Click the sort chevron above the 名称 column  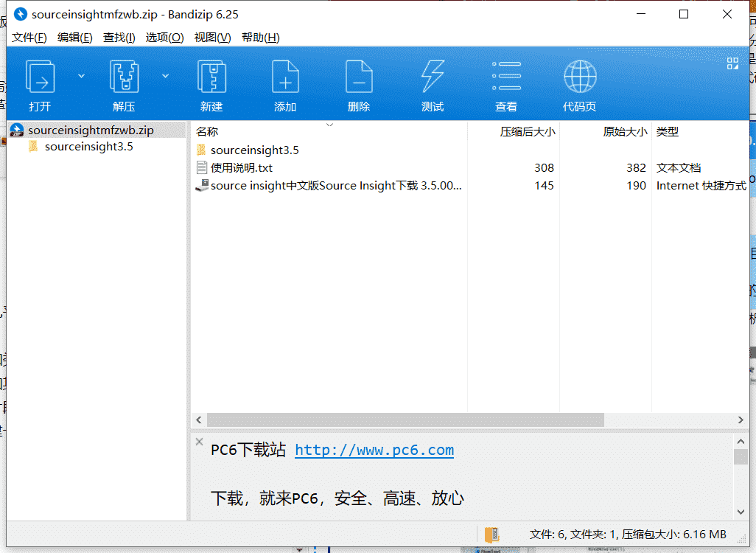330,125
